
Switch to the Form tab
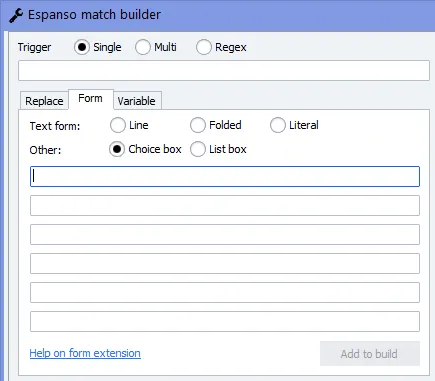(90, 99)
